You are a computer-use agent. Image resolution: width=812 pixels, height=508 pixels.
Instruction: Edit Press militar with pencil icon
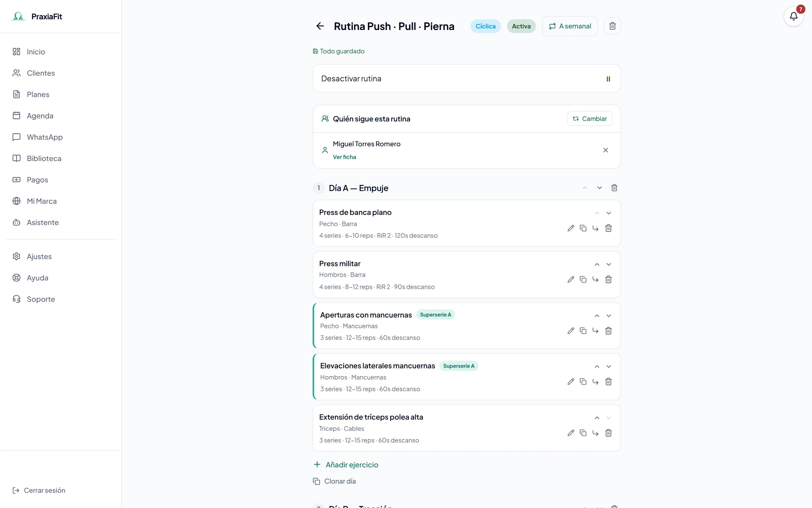pyautogui.click(x=571, y=280)
